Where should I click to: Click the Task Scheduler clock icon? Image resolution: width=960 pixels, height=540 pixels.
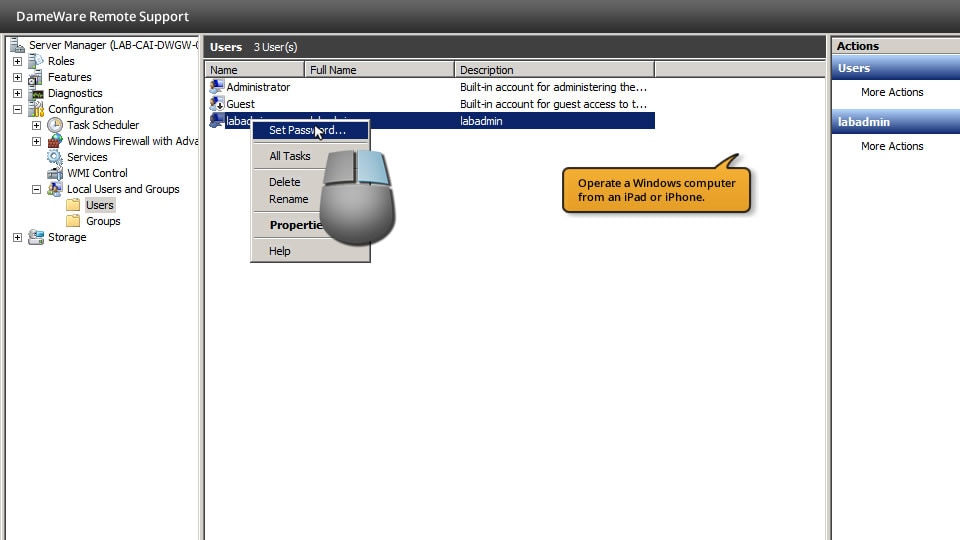click(x=55, y=125)
